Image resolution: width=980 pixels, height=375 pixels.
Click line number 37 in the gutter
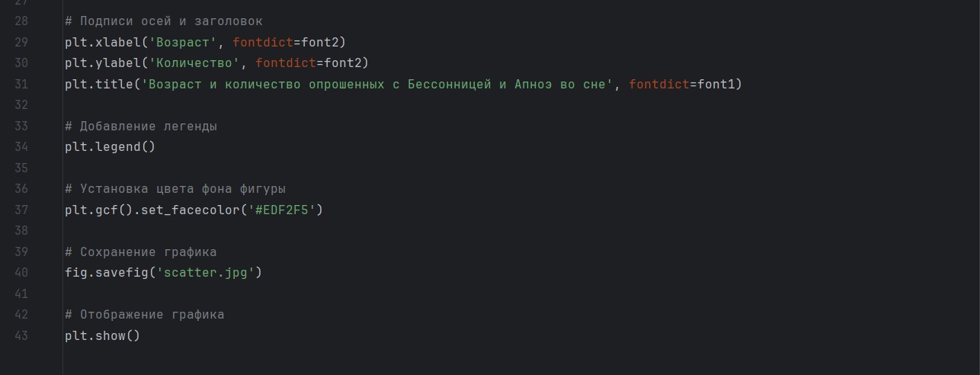pos(21,210)
